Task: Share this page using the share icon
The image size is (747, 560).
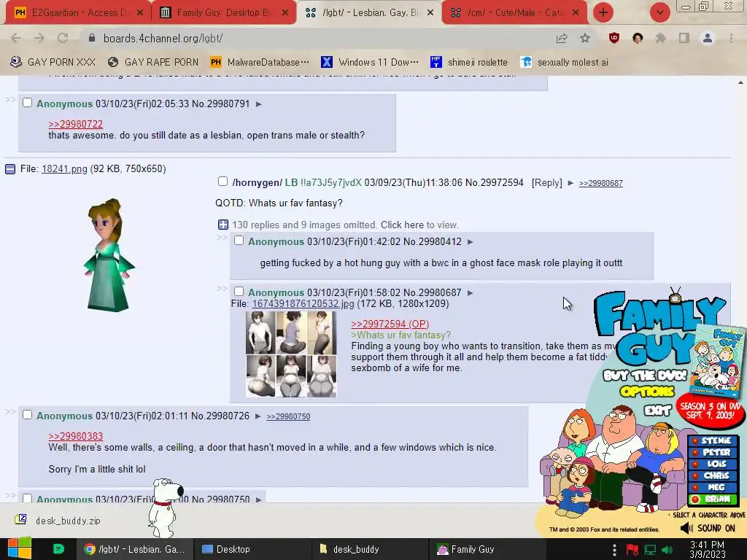Action: coord(562,38)
